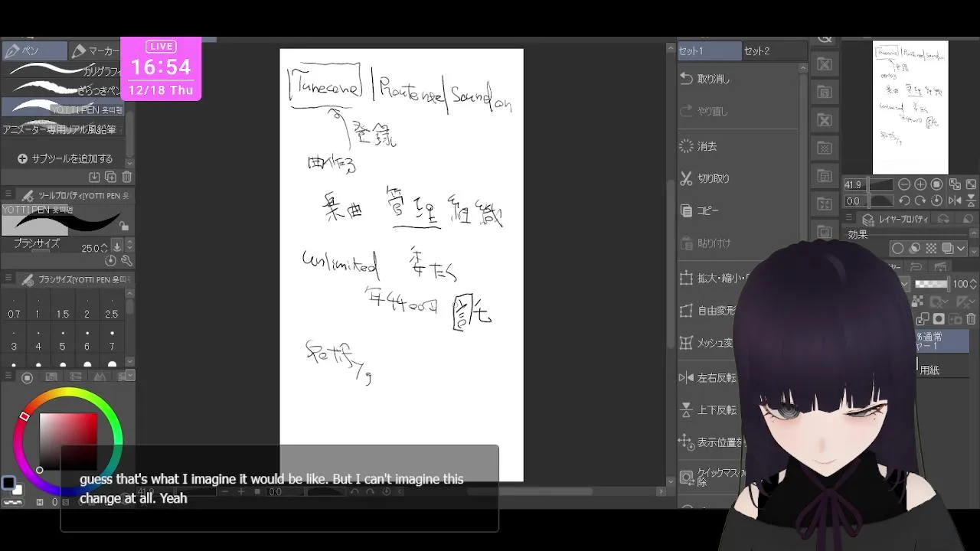Switch to the intermediate color tab icon
This screenshot has width=980, height=551.
pyautogui.click(x=100, y=377)
